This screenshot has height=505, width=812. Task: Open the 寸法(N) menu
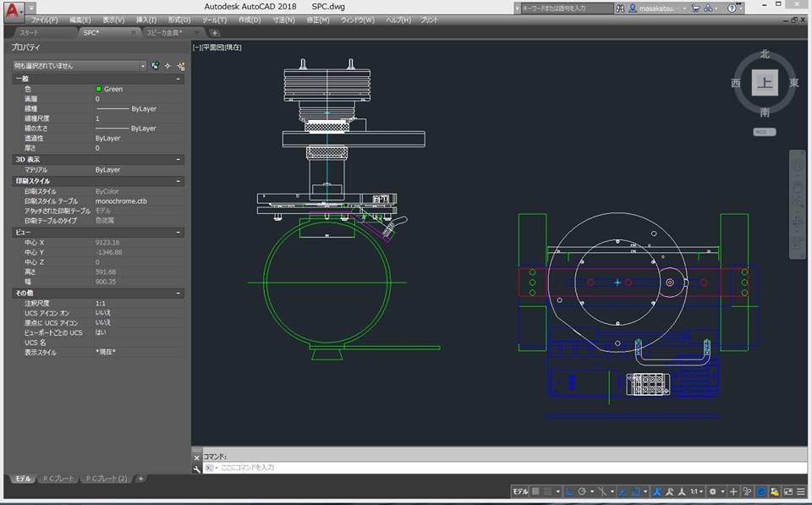pyautogui.click(x=284, y=20)
